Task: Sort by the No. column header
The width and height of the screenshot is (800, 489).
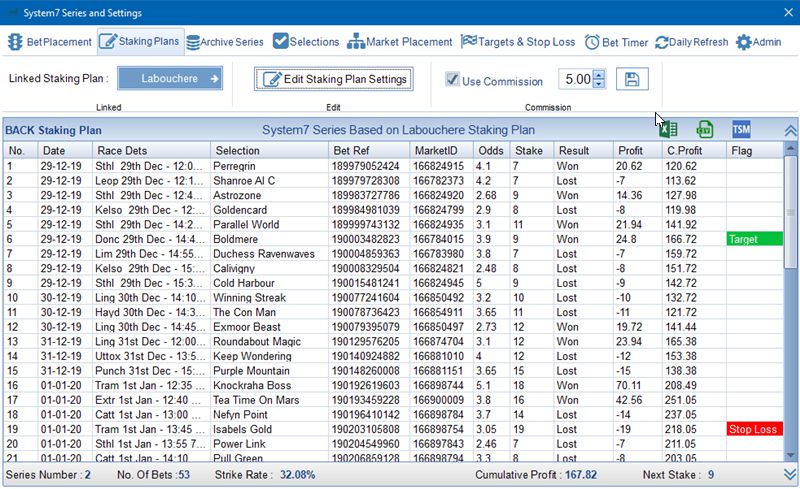Action: tap(20, 151)
